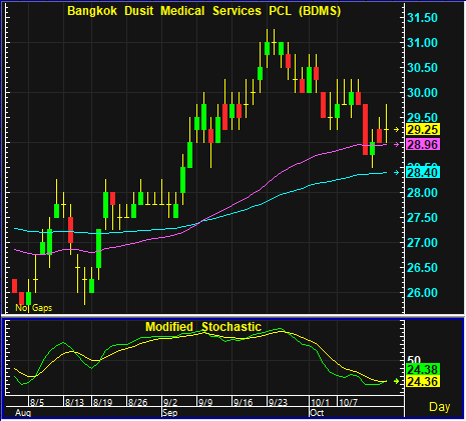Click the yellow arrow beside the stochastic values

pyautogui.click(x=396, y=381)
